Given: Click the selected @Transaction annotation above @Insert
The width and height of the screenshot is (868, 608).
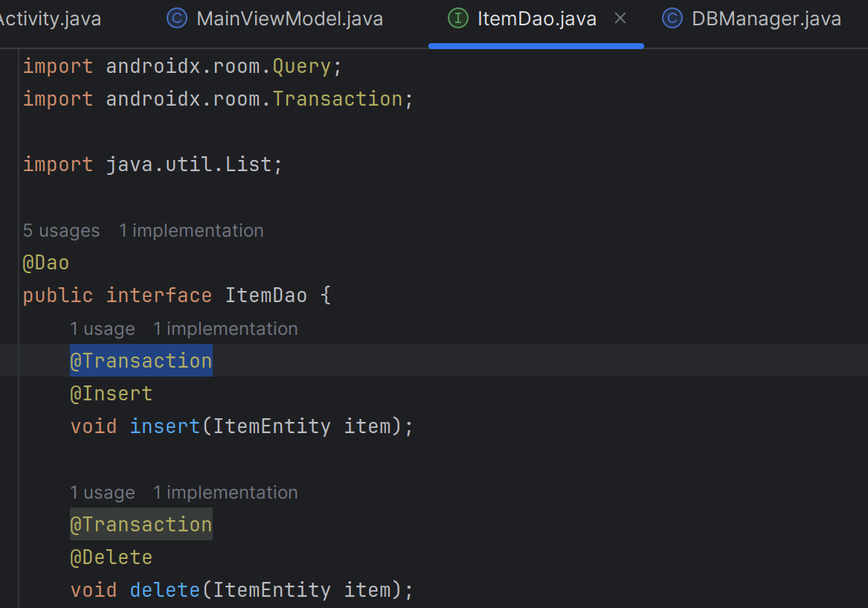Looking at the screenshot, I should coord(141,361).
